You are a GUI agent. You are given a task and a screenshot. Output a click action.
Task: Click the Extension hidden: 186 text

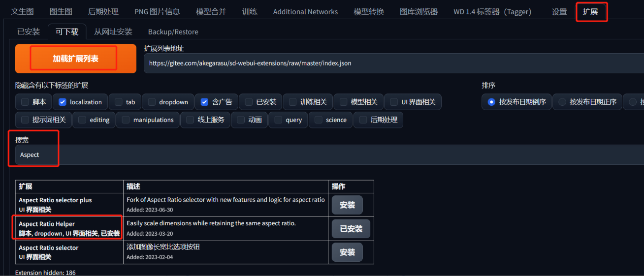(45, 272)
